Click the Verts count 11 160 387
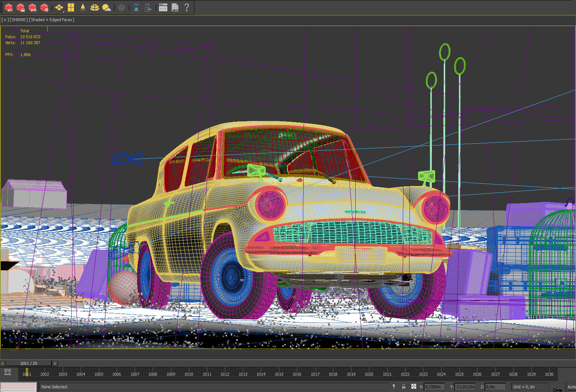Screen dimensions: 576x392 [30, 43]
